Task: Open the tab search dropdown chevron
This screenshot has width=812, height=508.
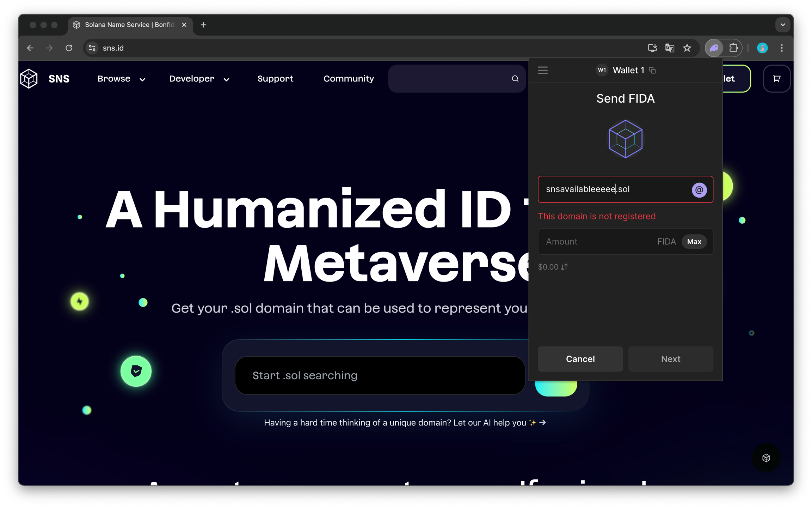Action: [x=783, y=25]
